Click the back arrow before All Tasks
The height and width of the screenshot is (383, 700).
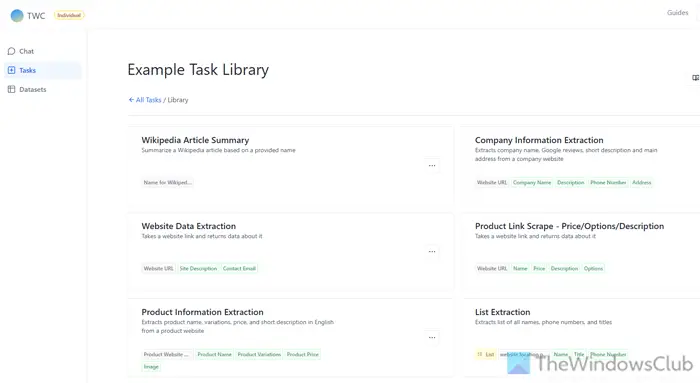131,100
